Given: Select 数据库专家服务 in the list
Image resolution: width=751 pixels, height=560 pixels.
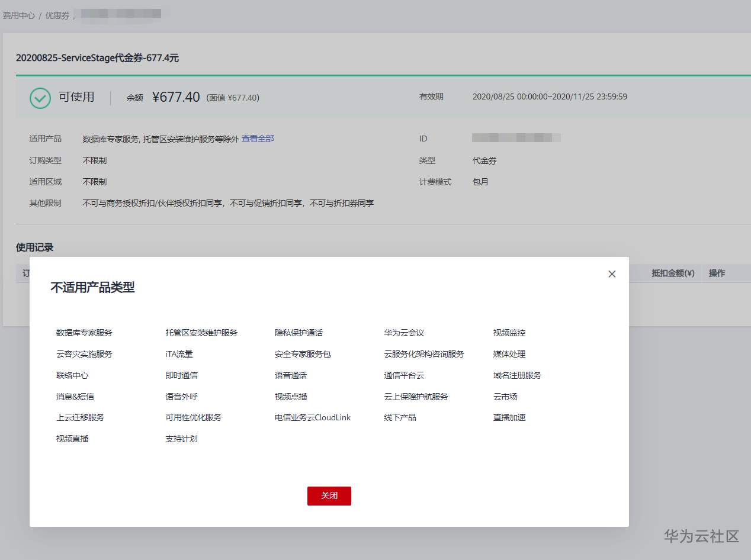Looking at the screenshot, I should click(84, 333).
